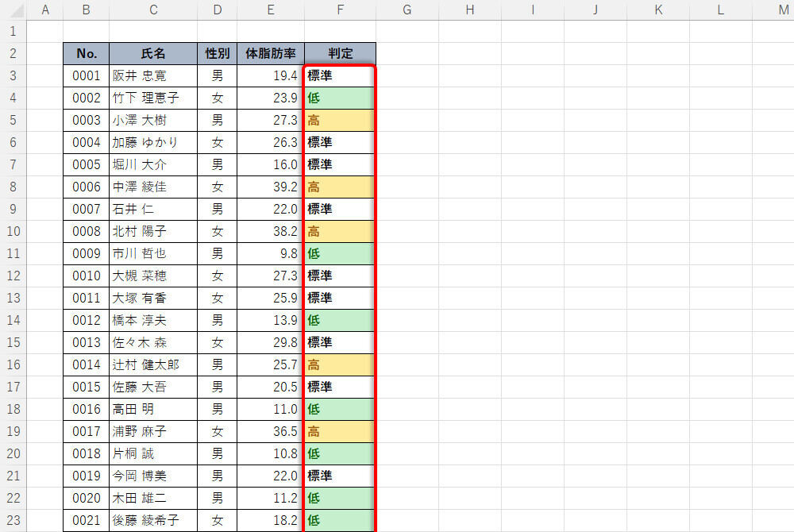Select row 15 header
Screen dimensions: 794x532
pos(13,343)
